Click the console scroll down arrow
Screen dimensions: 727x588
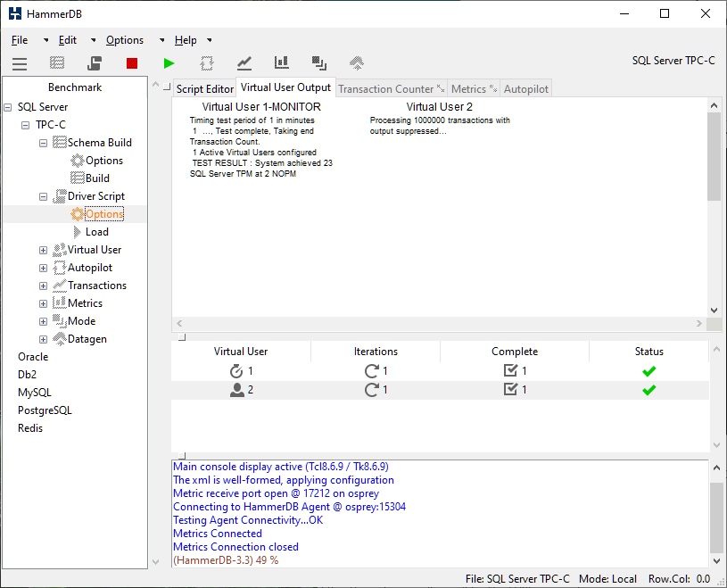click(716, 561)
